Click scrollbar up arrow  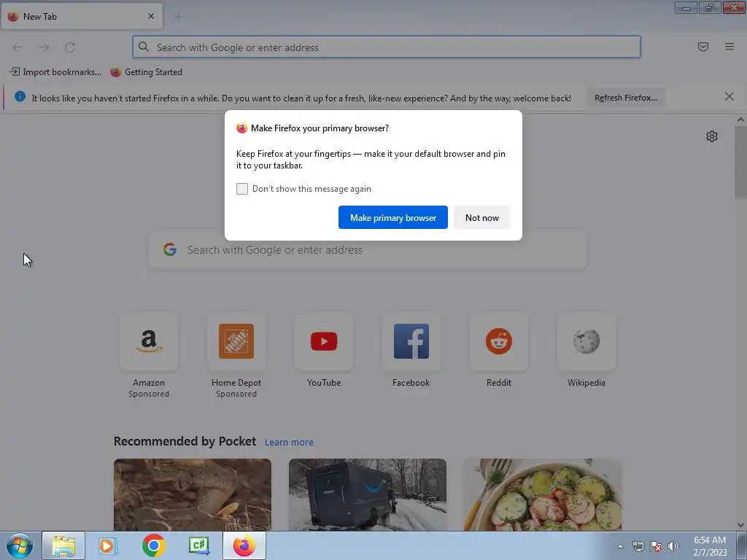[740, 120]
